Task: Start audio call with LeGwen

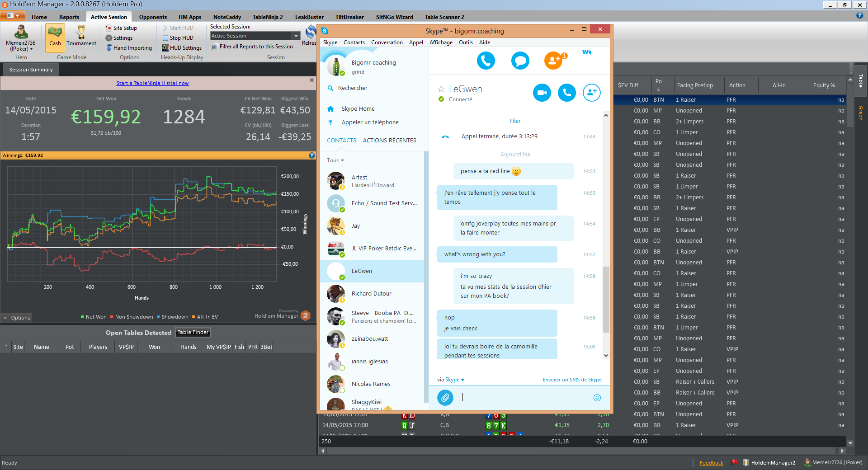Action: pos(567,93)
